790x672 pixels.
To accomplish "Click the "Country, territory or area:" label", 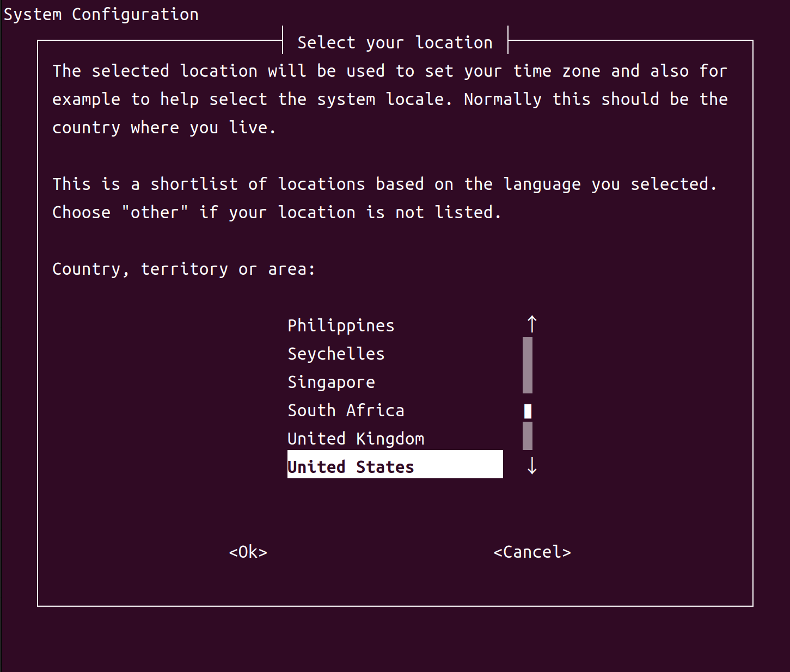I will (183, 269).
